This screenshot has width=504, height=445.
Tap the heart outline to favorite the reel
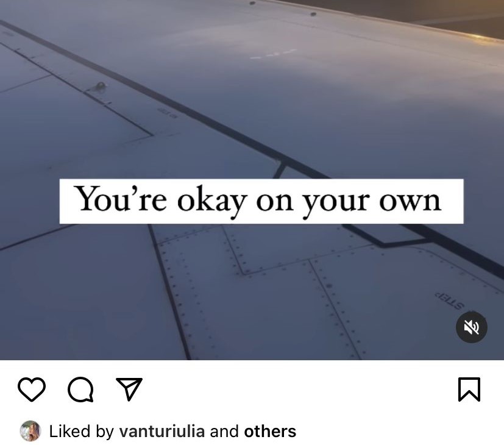32,390
